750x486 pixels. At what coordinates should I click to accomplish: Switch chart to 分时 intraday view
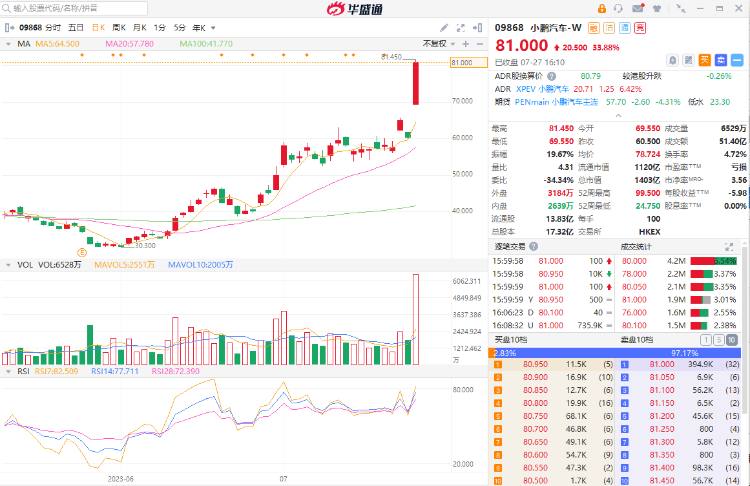point(51,27)
